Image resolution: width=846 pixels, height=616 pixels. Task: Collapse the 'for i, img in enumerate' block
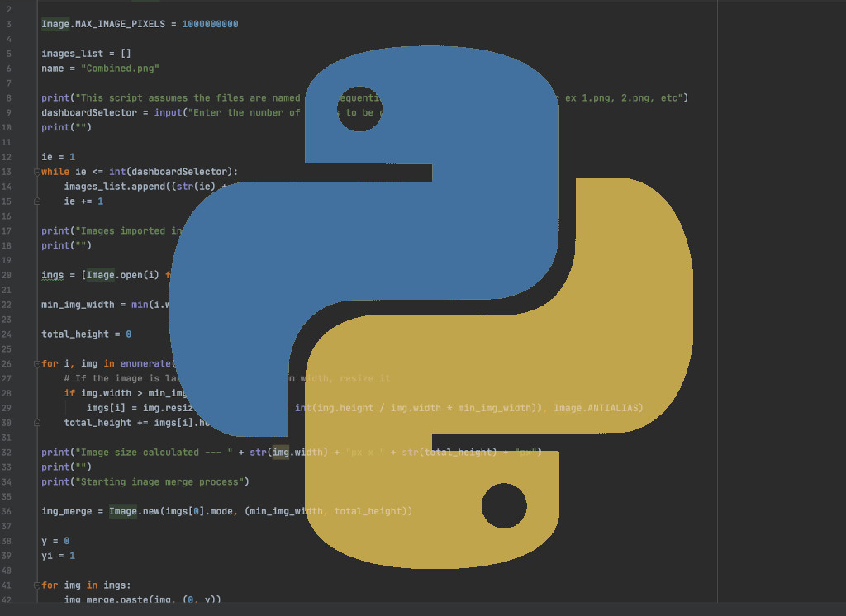(37, 364)
